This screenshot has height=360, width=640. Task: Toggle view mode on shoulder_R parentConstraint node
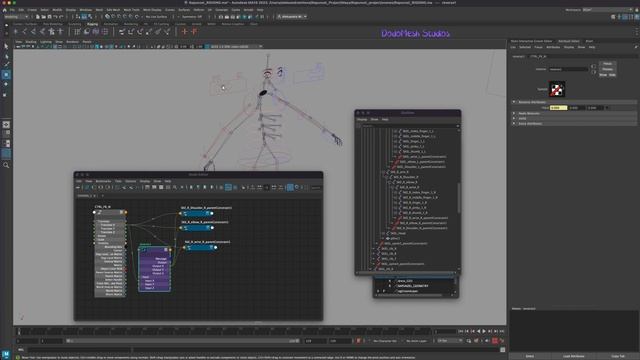(207, 213)
